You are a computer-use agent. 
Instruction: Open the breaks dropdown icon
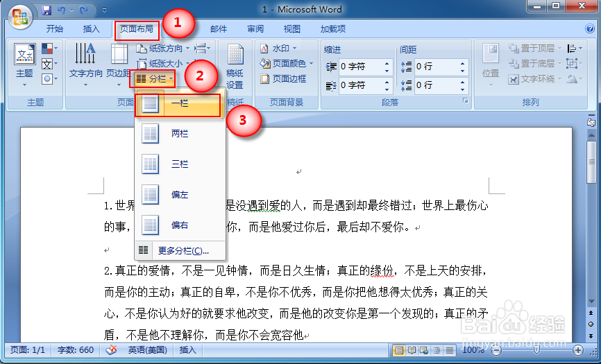203,49
